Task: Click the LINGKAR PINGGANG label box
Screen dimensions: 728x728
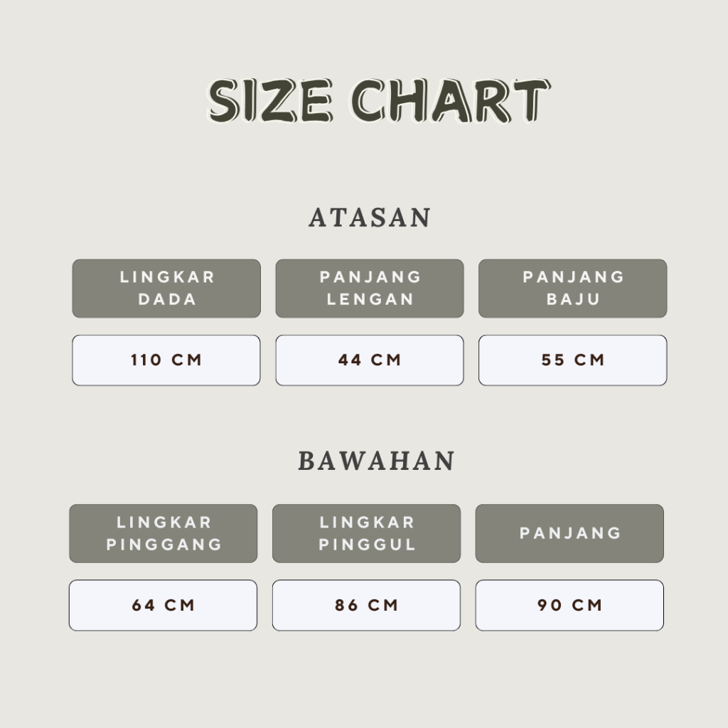Action: point(164,533)
